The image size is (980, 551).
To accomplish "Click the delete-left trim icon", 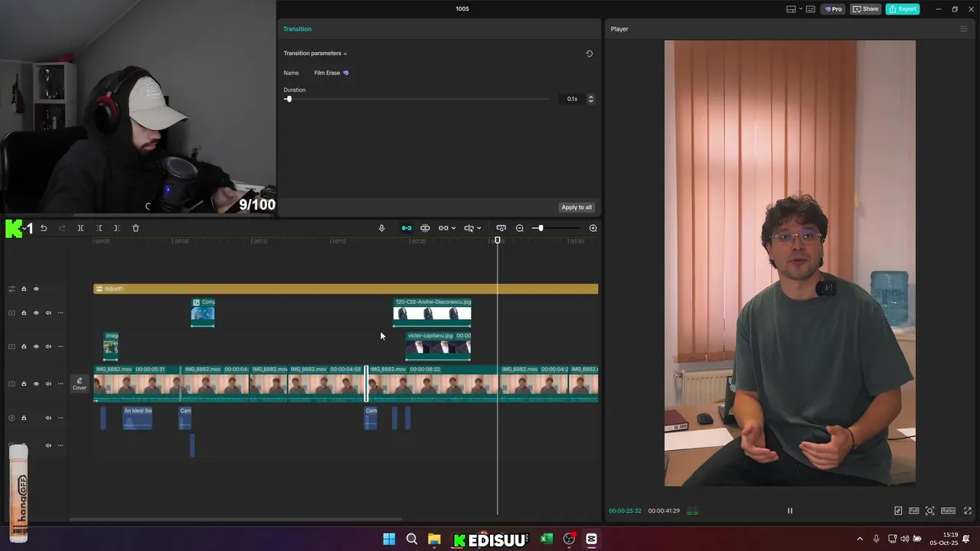I will click(99, 228).
